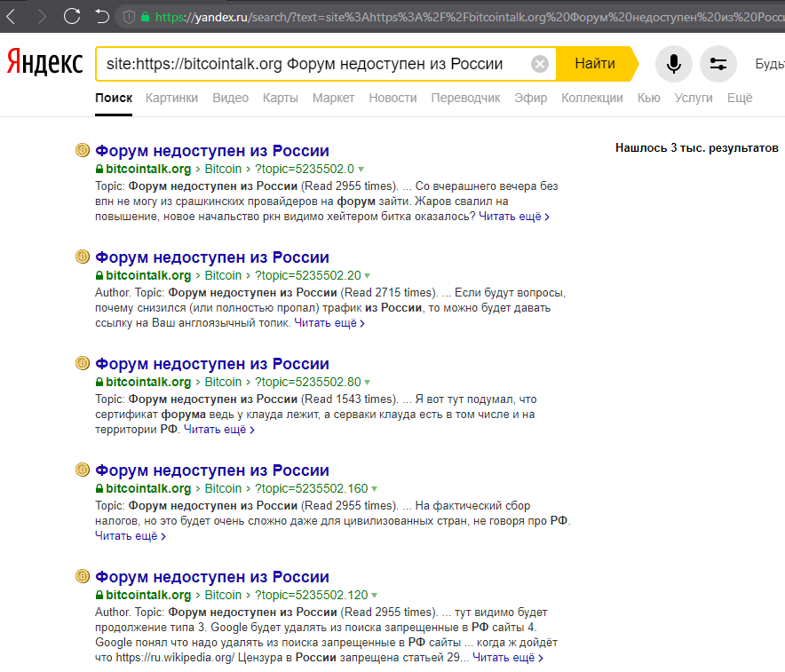The width and height of the screenshot is (785, 672).
Task: Go back using browser back arrow
Action: 11,17
